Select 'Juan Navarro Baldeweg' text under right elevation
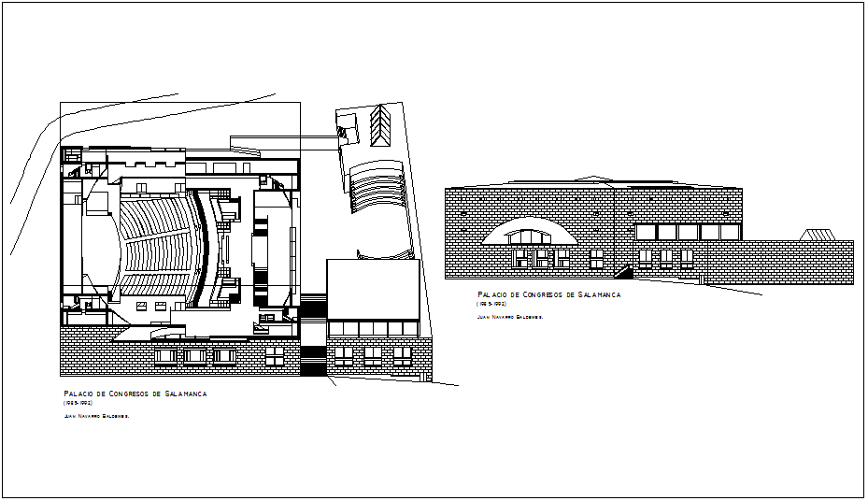This screenshot has width=868, height=501. point(509,317)
